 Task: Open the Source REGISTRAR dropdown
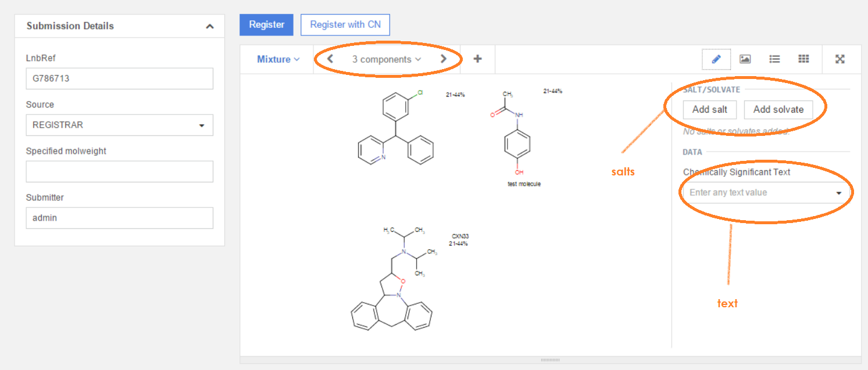(119, 125)
